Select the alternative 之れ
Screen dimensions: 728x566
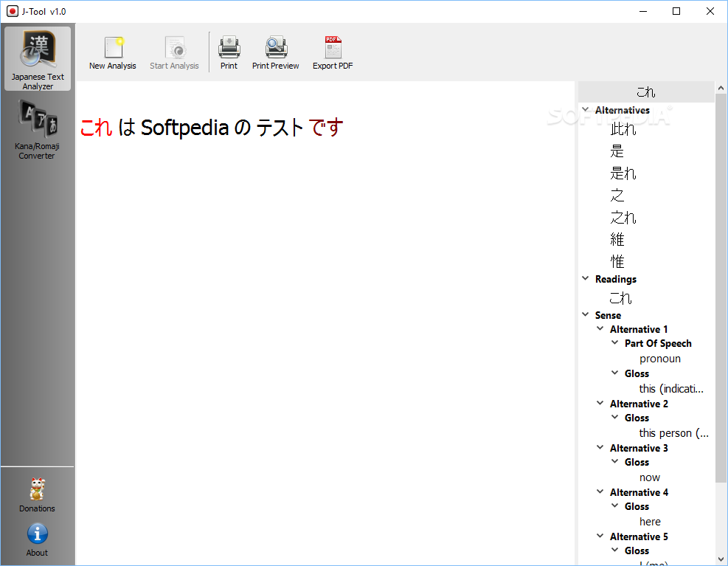pos(623,218)
